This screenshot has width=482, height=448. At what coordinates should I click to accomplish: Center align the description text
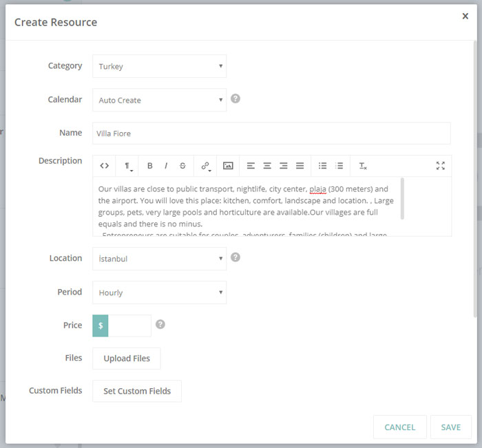tap(267, 166)
